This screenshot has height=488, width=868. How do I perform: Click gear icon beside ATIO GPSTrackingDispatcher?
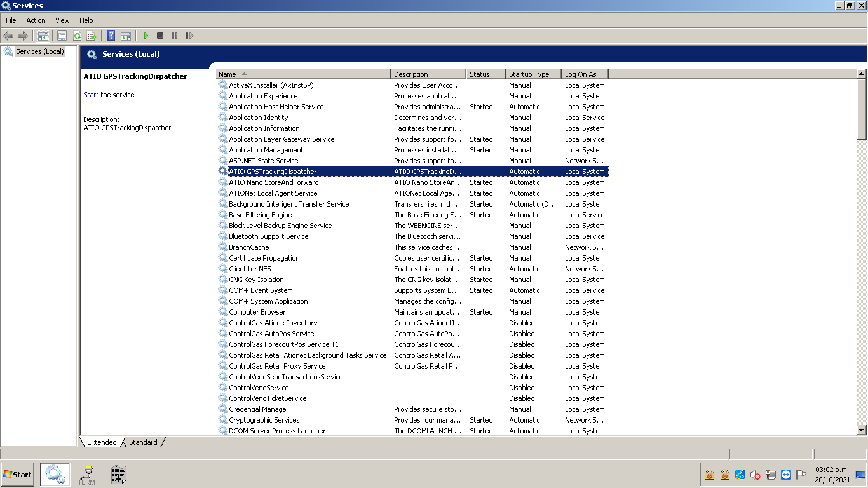[223, 172]
